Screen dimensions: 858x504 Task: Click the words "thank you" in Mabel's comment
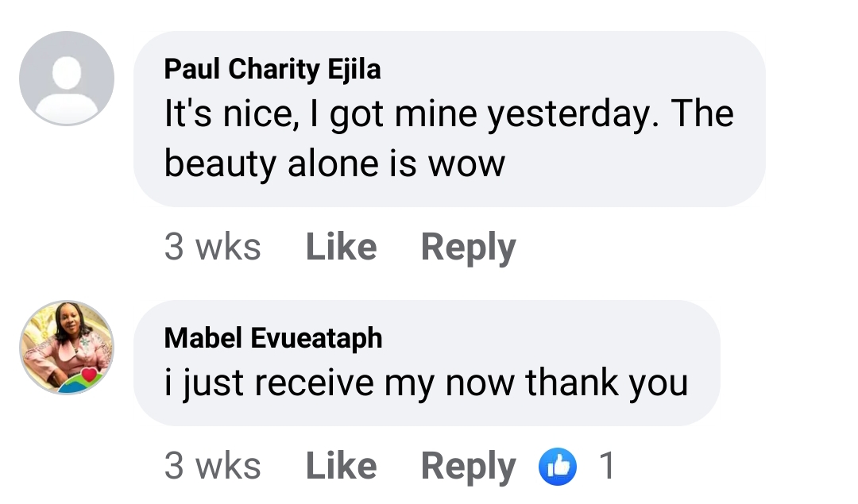[x=606, y=383]
